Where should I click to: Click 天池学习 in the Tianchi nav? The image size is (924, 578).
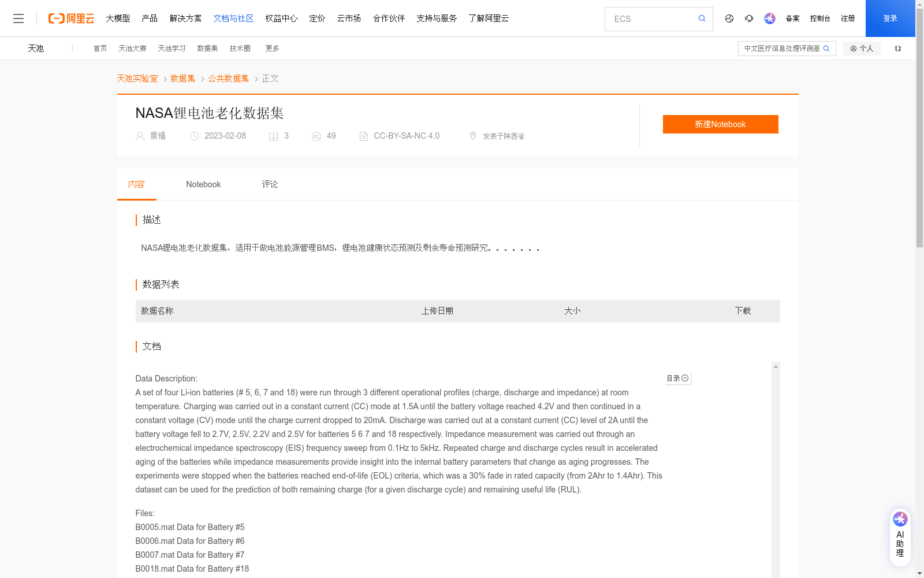coord(172,49)
